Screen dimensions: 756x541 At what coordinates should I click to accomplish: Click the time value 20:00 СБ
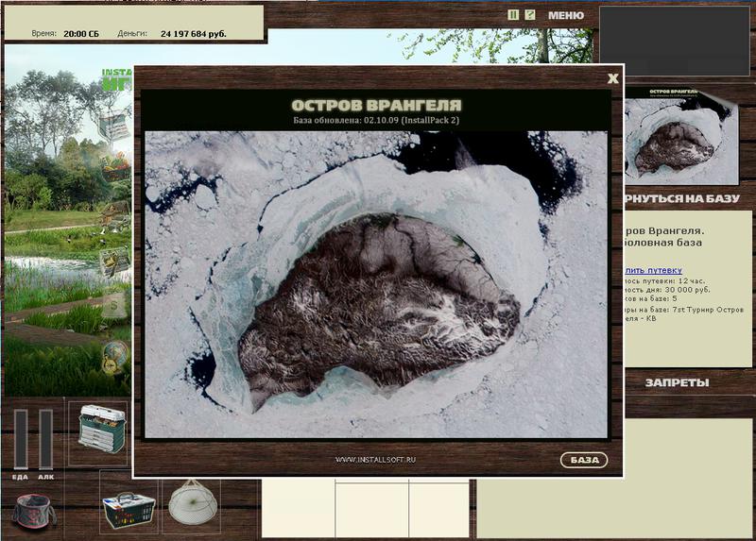point(81,34)
